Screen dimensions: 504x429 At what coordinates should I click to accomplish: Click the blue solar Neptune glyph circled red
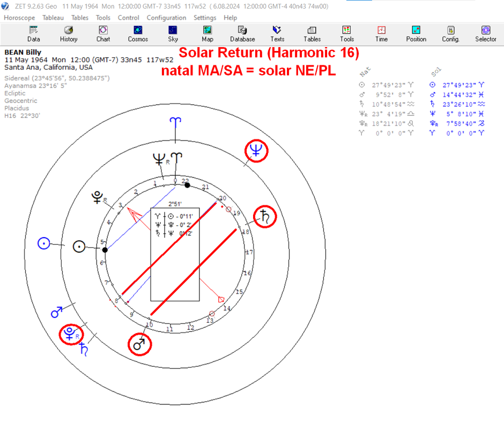click(x=256, y=150)
